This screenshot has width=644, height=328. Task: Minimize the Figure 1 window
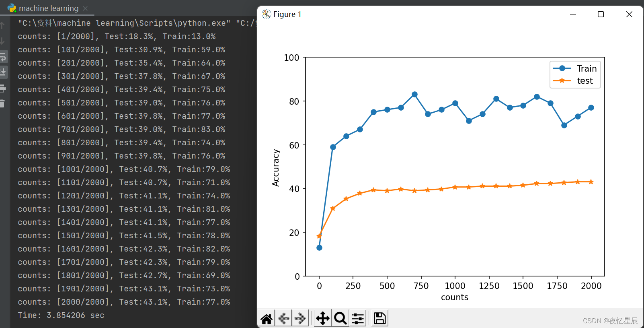coord(573,14)
